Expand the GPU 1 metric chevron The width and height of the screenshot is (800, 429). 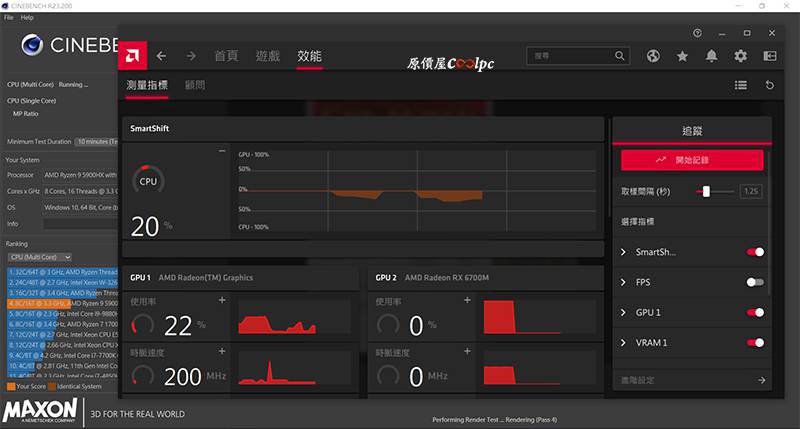(623, 312)
